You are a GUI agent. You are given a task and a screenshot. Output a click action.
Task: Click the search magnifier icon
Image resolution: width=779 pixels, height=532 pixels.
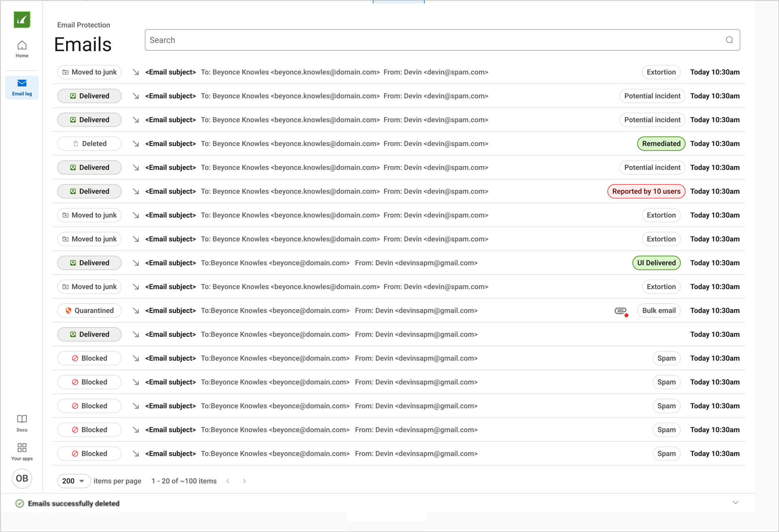pyautogui.click(x=729, y=40)
